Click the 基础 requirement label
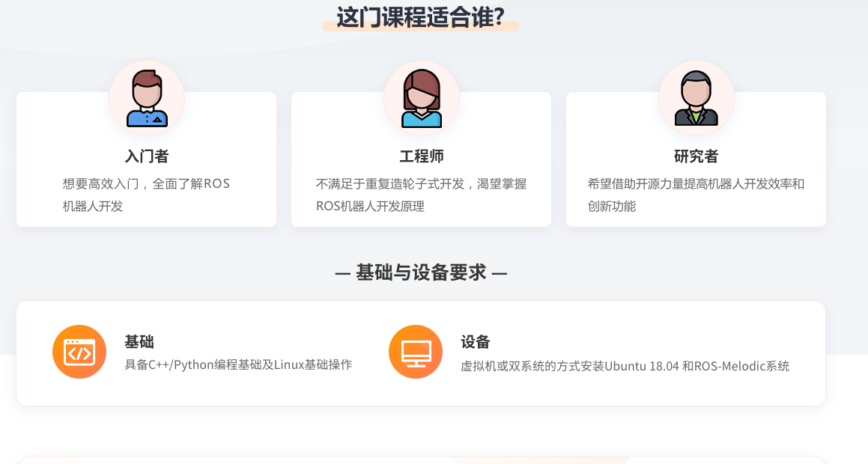This screenshot has width=868, height=464. click(139, 342)
